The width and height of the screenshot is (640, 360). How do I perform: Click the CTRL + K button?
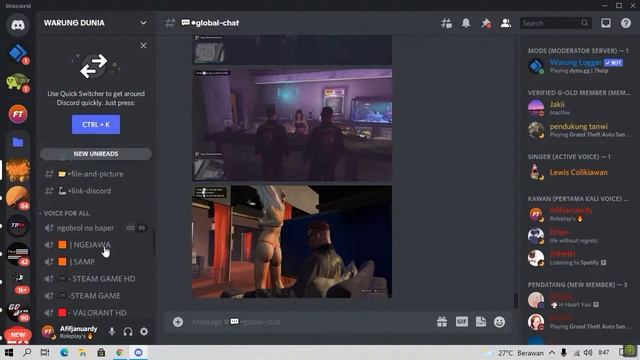[x=96, y=124]
